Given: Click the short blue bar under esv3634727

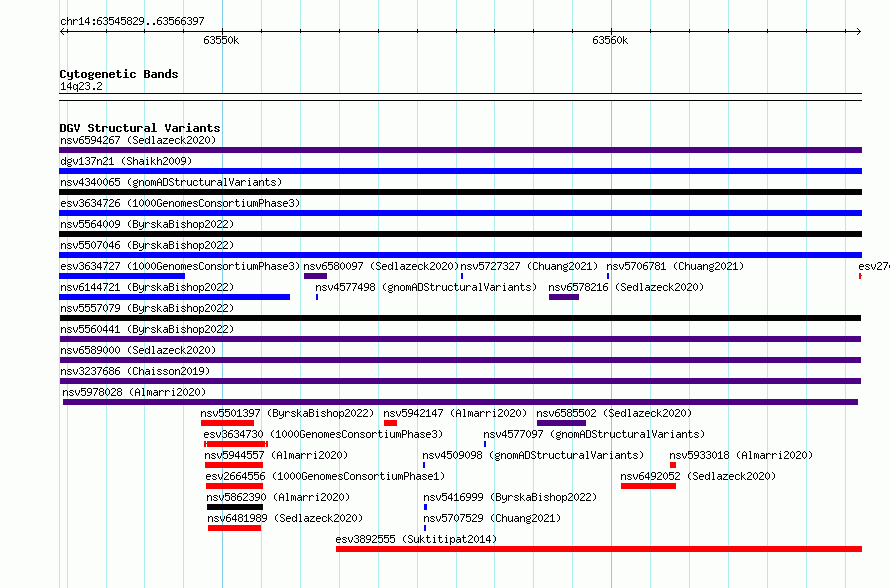Looking at the screenshot, I should click(122, 276).
